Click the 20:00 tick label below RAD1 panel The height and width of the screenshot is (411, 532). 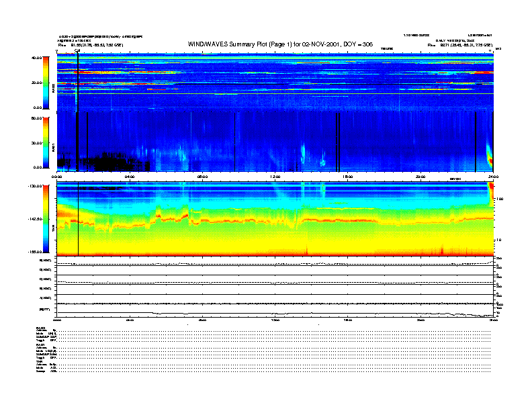point(420,177)
